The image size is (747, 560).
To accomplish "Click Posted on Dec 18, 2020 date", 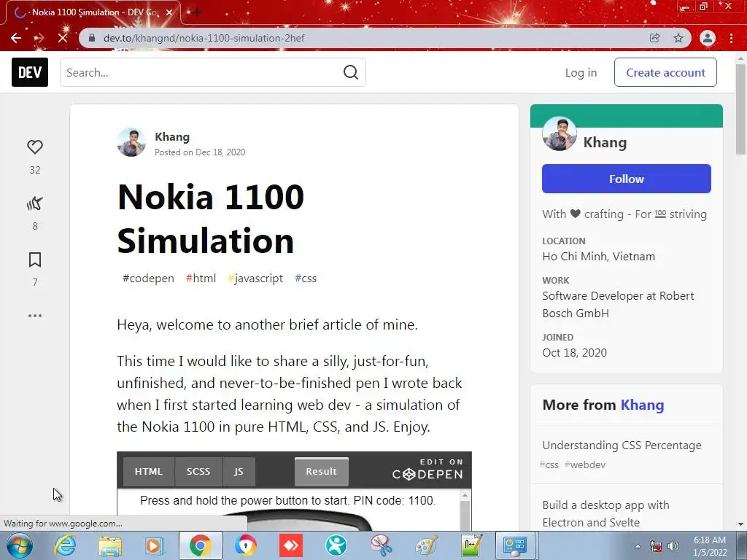I will pos(200,152).
